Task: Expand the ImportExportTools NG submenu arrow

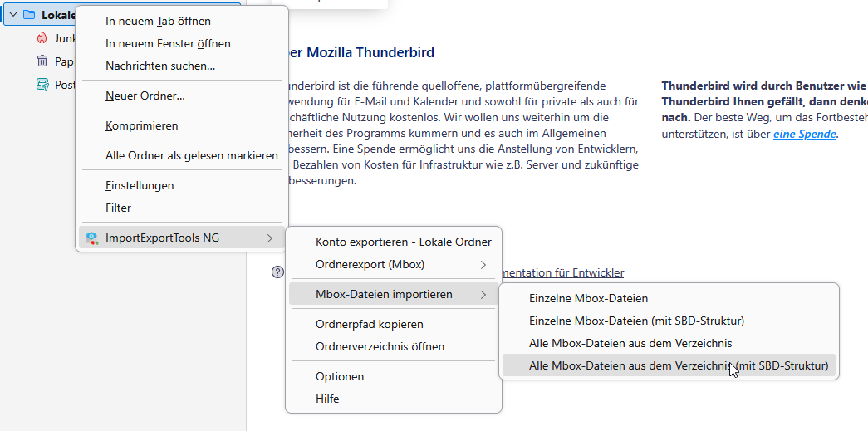Action: (269, 238)
